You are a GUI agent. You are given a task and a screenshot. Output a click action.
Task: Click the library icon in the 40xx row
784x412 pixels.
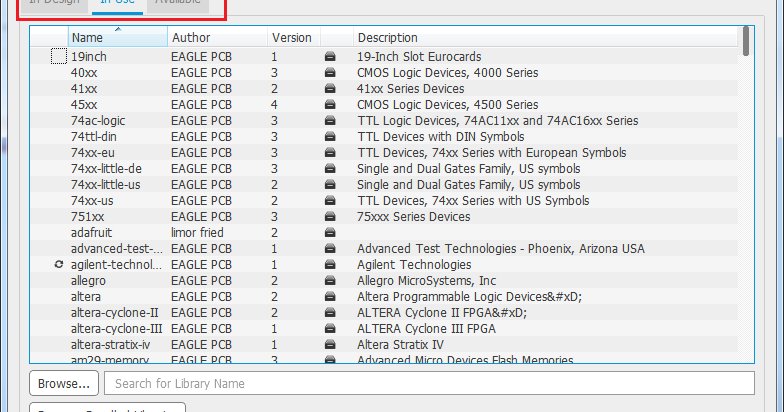pos(330,72)
